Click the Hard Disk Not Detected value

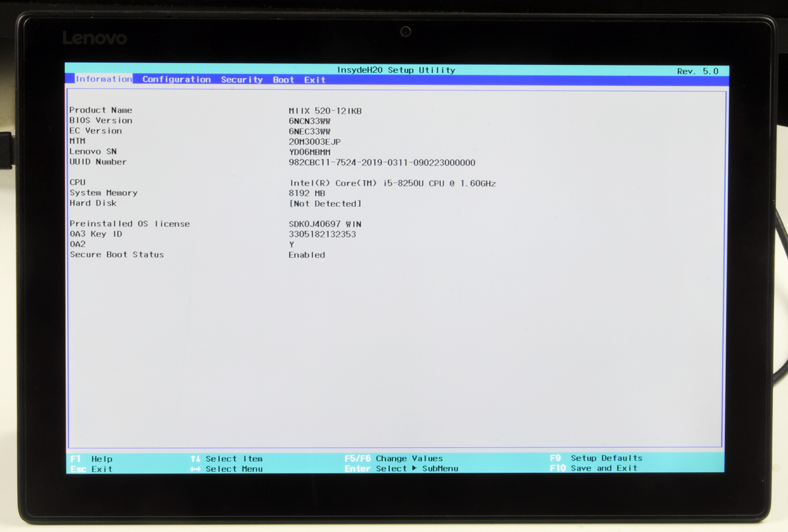pyautogui.click(x=325, y=204)
